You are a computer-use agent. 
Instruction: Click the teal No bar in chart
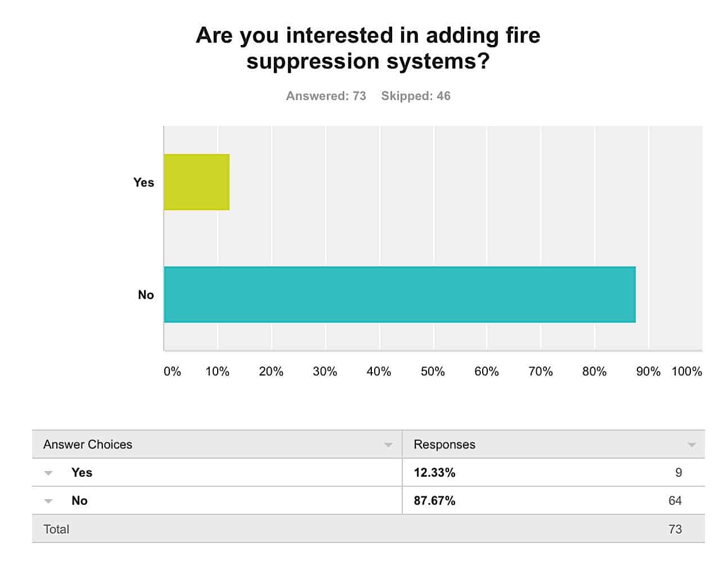[399, 295]
